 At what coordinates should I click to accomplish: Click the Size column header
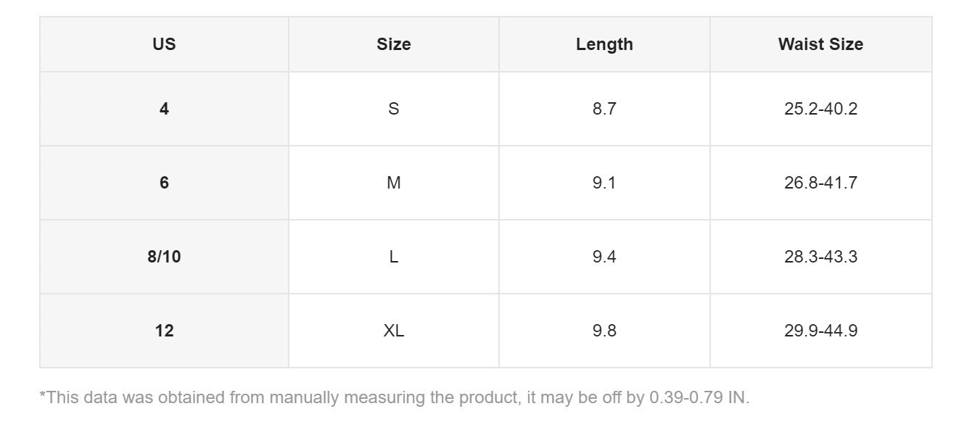(393, 44)
